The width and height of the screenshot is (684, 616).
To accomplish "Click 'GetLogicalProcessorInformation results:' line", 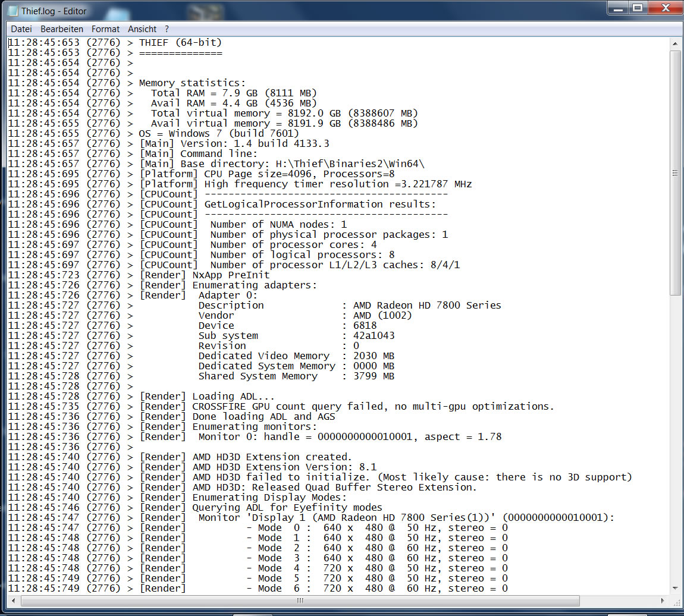I will [287, 204].
